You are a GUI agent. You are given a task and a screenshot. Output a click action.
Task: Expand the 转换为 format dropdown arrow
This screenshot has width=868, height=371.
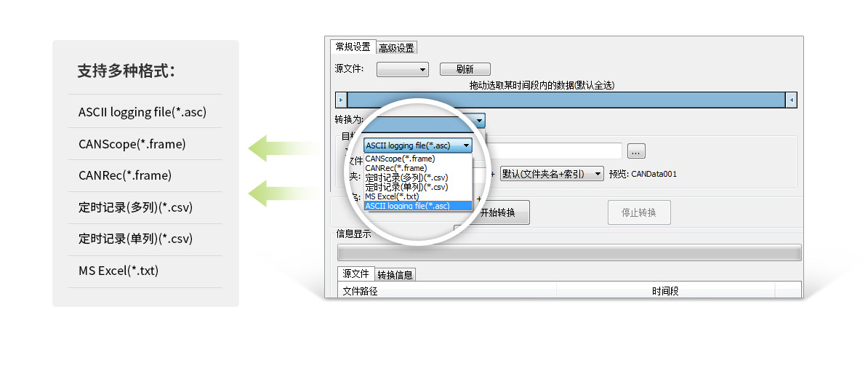click(479, 121)
